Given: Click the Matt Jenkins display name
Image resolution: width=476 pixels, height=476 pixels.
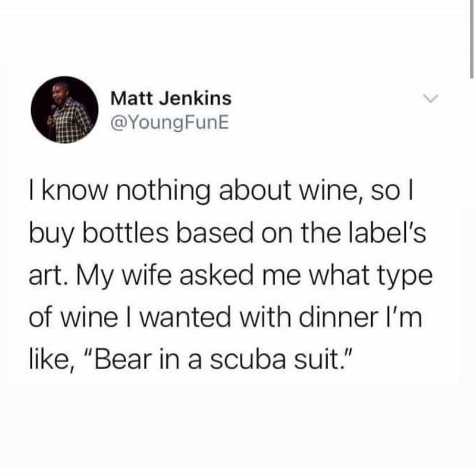Looking at the screenshot, I should [171, 99].
